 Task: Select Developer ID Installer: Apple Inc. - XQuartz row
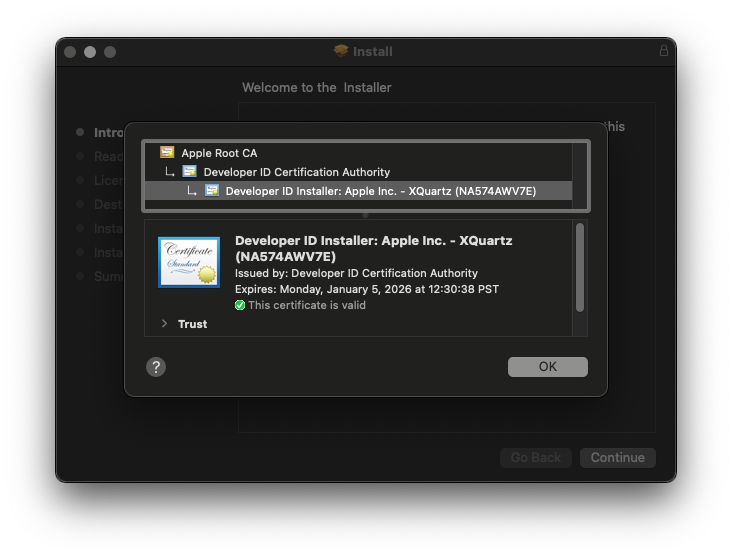click(x=359, y=191)
